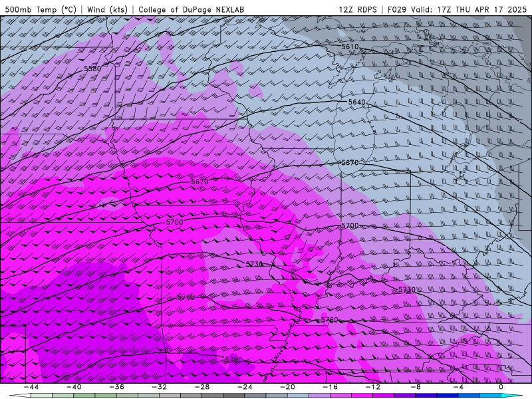Screen dimensions: 532x399
Task: Click the -36 value on the temperature scale
Action: [117, 387]
